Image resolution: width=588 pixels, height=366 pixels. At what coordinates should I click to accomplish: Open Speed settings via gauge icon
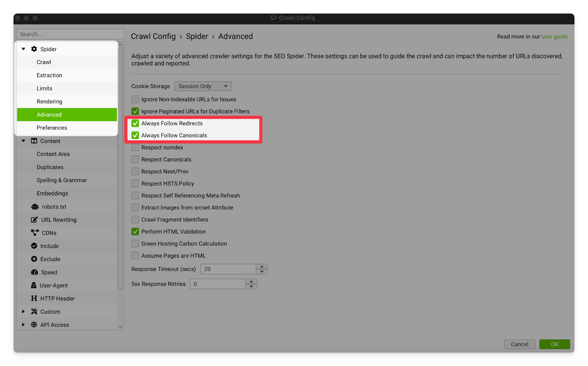tap(35, 272)
